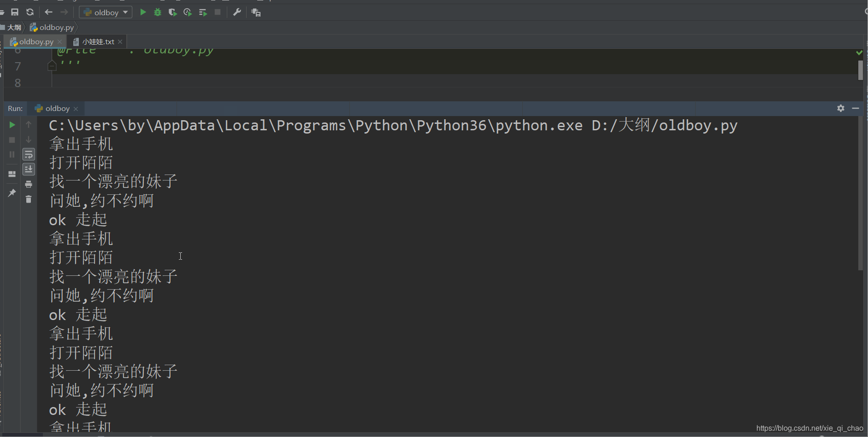Click the profile run icon with clock
The width and height of the screenshot is (868, 437).
[x=188, y=12]
